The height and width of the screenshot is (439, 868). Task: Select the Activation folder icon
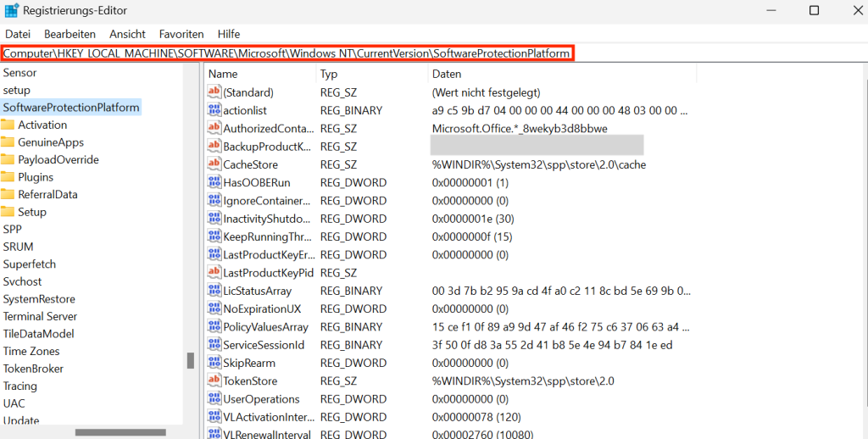point(8,125)
